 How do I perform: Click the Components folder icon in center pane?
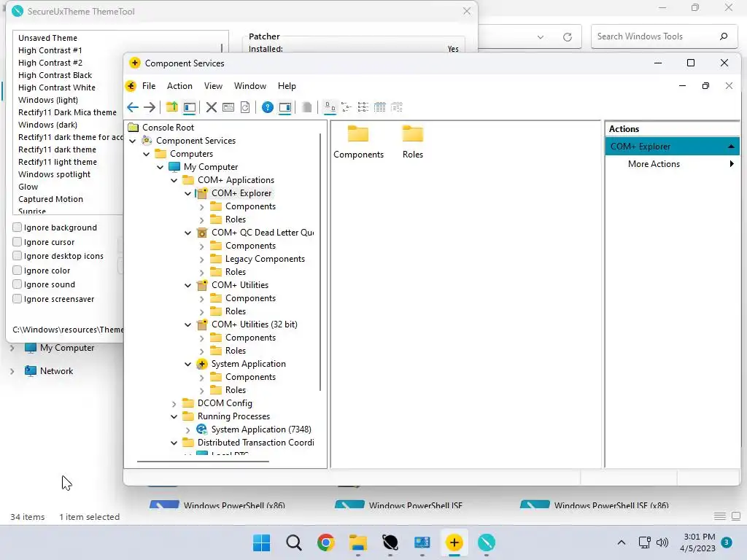(358, 134)
